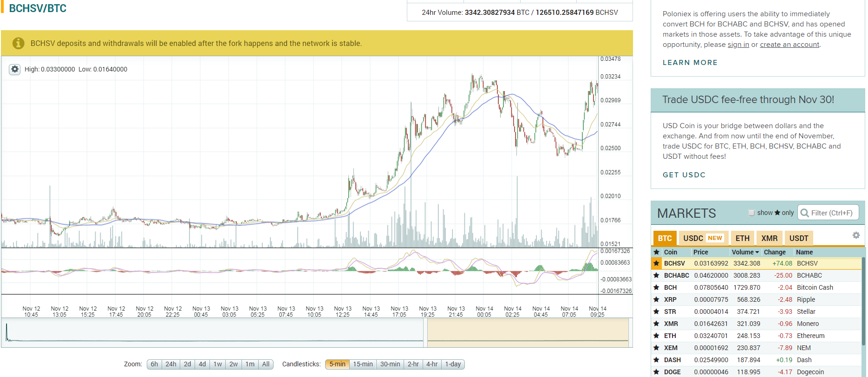Open the Bitcoin Cash market row
868x377 pixels.
tap(756, 287)
